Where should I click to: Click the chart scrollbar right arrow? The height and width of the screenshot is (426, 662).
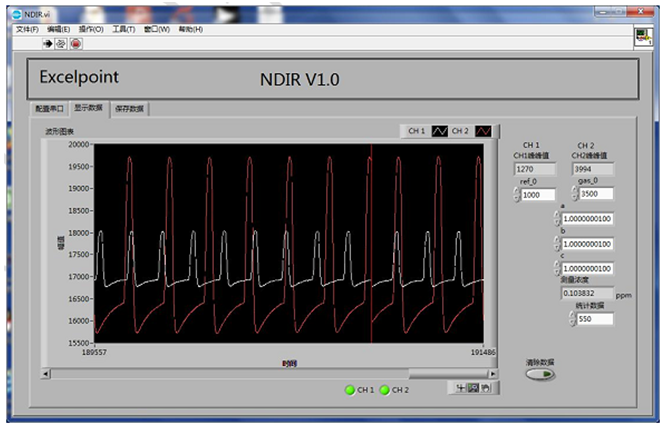pyautogui.click(x=492, y=374)
